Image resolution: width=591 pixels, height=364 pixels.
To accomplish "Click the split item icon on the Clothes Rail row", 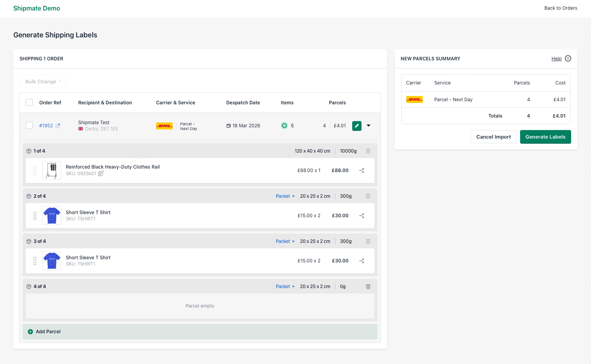I will pyautogui.click(x=361, y=170).
